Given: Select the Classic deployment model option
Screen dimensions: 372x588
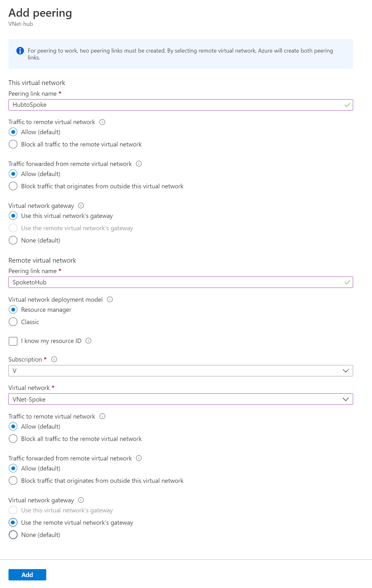Looking at the screenshot, I should pos(13,322).
